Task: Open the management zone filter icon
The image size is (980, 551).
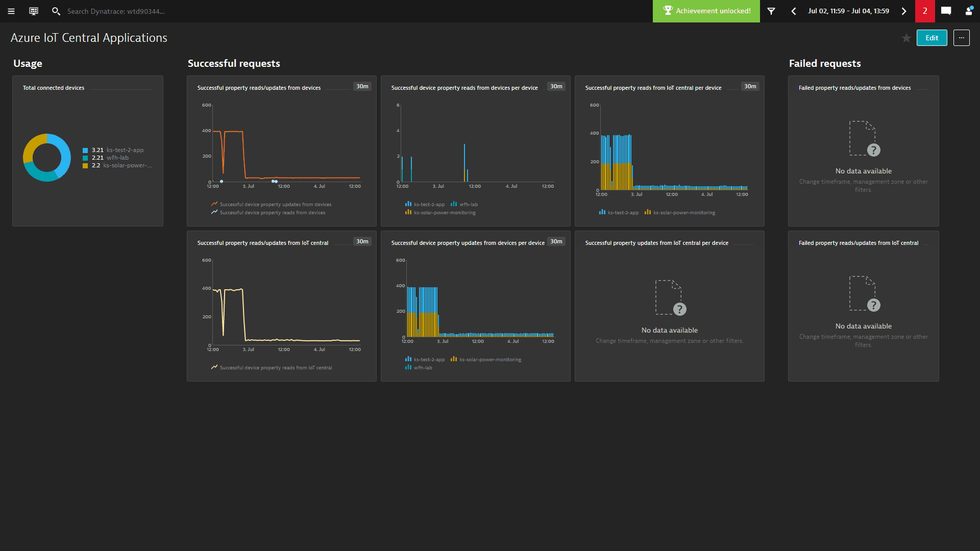Action: click(771, 11)
